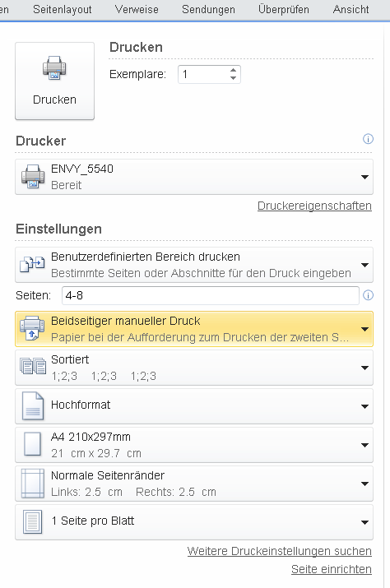Open the Druckereigenschaften link

[x=314, y=206]
